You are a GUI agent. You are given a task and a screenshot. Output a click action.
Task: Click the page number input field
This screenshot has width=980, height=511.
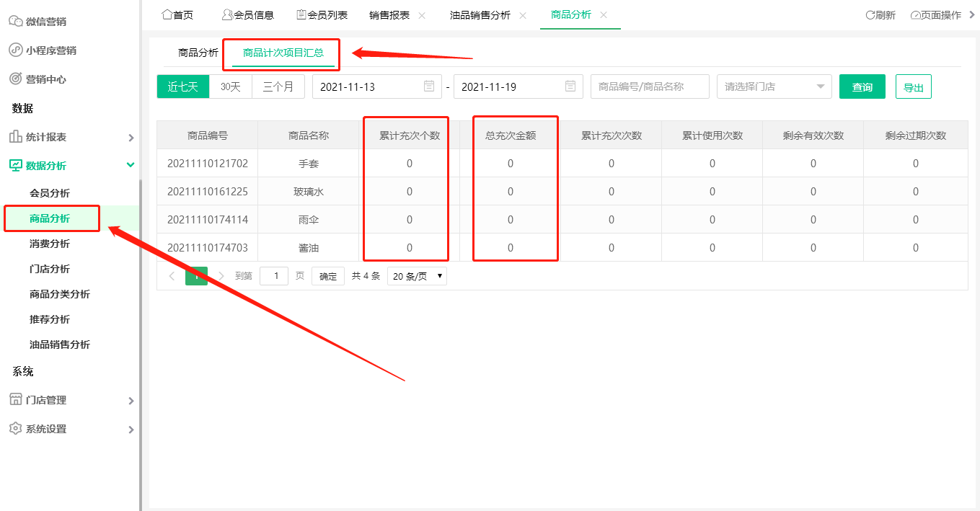click(x=274, y=275)
